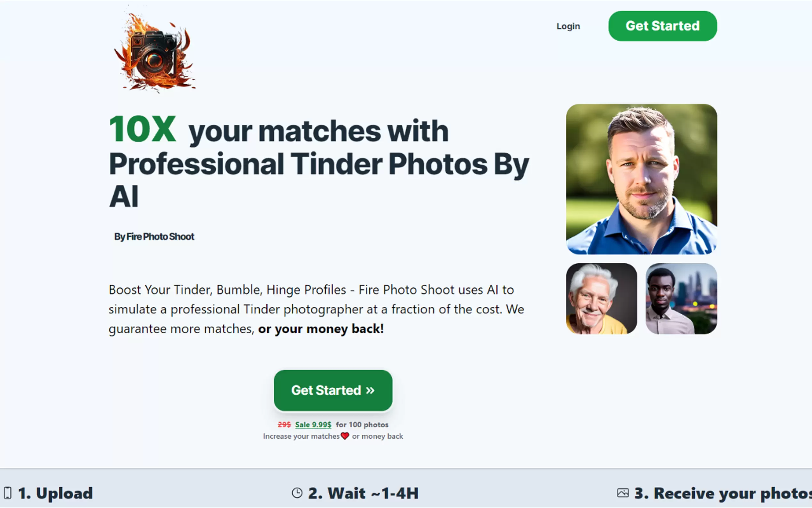812x508 pixels.
Task: Click the double chevron arrow on Get Started
Action: coord(370,390)
